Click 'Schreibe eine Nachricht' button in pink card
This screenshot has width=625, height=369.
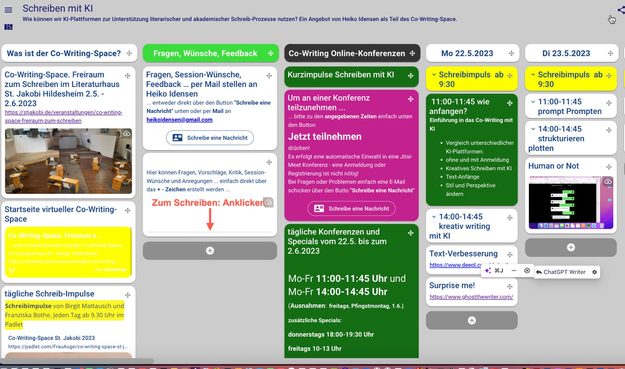tap(352, 208)
